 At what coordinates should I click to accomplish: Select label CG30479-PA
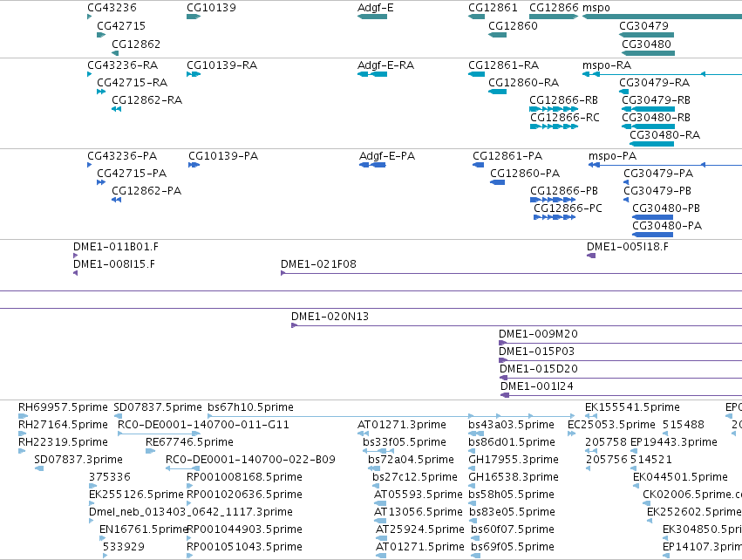click(658, 174)
